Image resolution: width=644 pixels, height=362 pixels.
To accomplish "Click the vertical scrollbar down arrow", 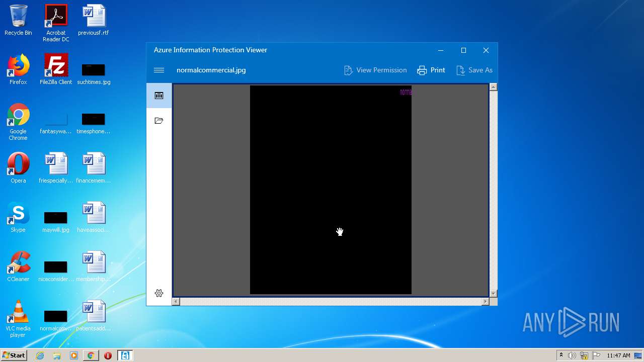I will [x=493, y=294].
